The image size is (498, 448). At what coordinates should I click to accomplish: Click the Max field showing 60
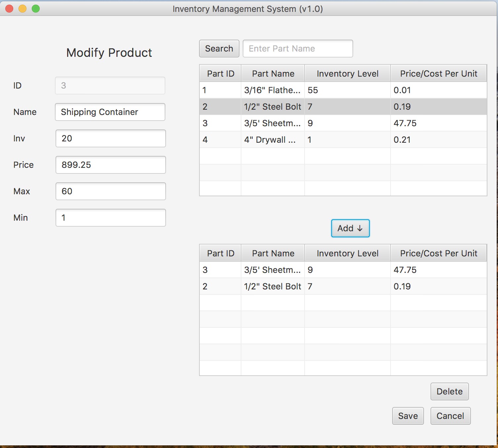click(110, 191)
